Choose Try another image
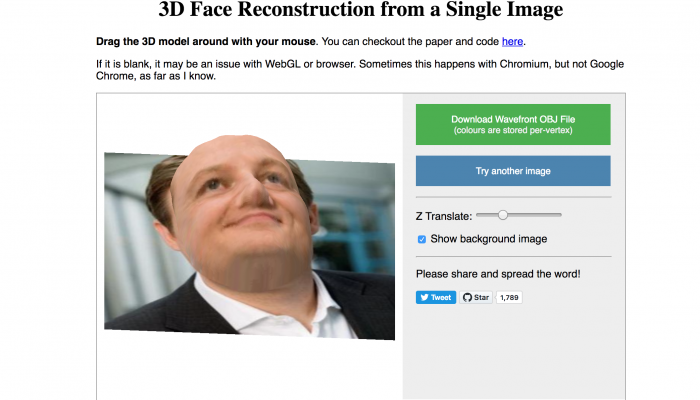 coord(513,171)
